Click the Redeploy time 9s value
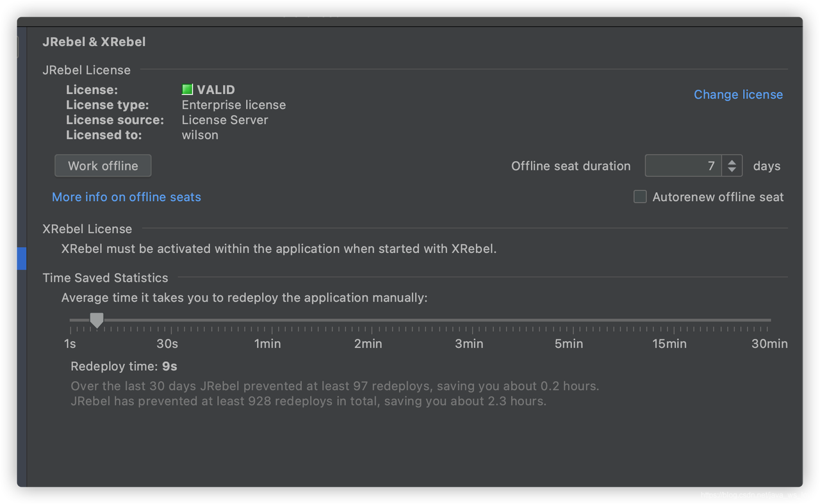820x504 pixels. tap(170, 367)
